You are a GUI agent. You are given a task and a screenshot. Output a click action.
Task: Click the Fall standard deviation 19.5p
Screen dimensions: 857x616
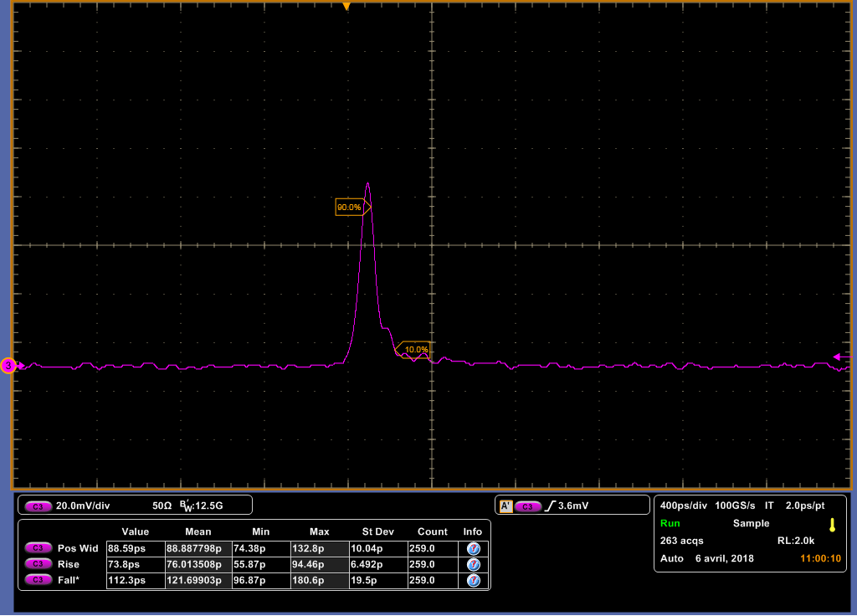378,581
